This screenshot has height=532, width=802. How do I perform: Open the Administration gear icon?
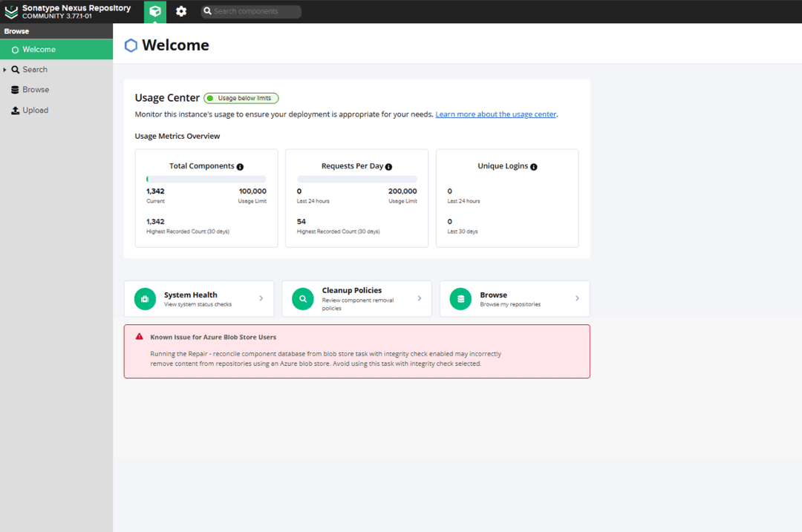tap(181, 11)
